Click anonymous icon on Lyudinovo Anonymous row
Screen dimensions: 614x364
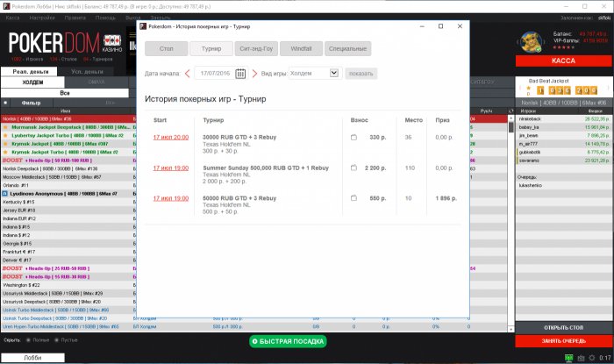pos(5,194)
